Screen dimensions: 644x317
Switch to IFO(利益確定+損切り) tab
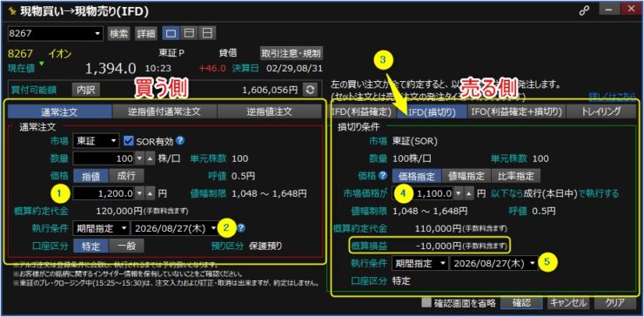click(517, 111)
